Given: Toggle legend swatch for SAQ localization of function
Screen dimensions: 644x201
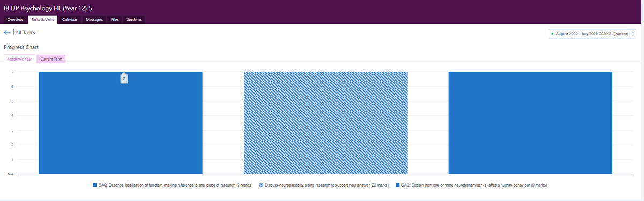Looking at the screenshot, I should pyautogui.click(x=94, y=185).
